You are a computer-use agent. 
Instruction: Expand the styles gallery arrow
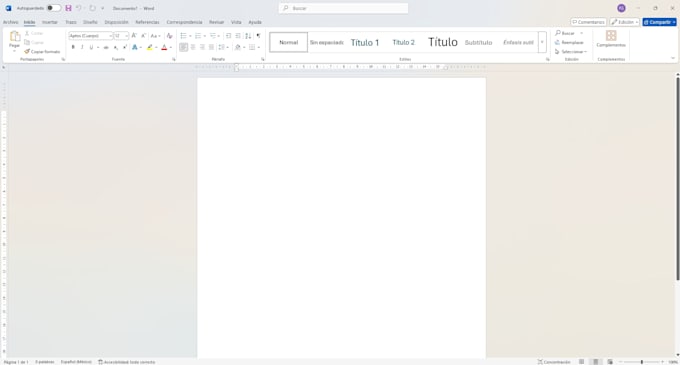(542, 42)
